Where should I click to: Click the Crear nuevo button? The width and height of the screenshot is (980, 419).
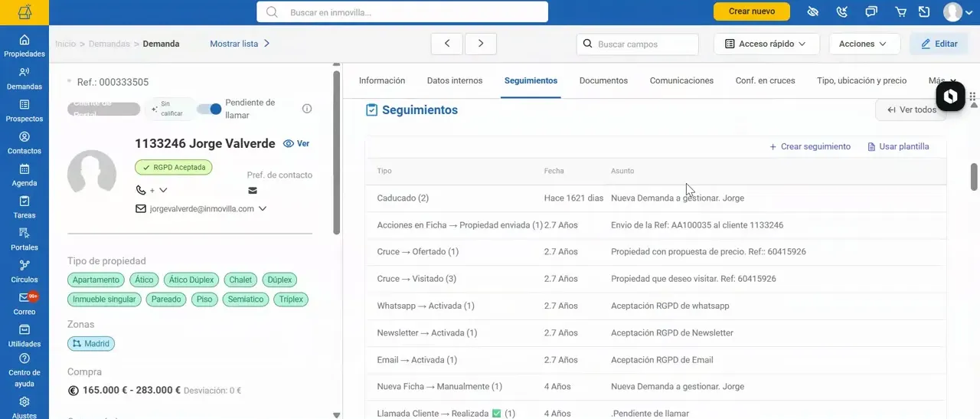[x=751, y=11]
